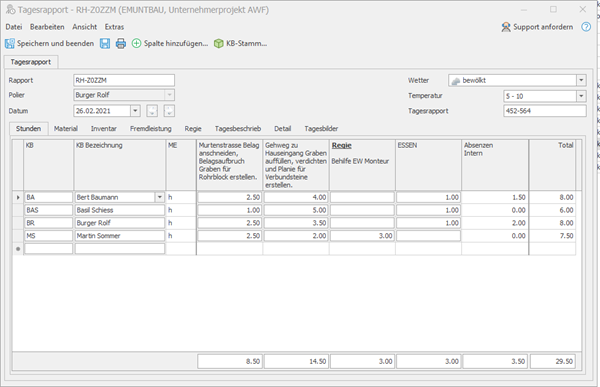
Task: Open the Bearbeiten menu
Action: (x=47, y=27)
